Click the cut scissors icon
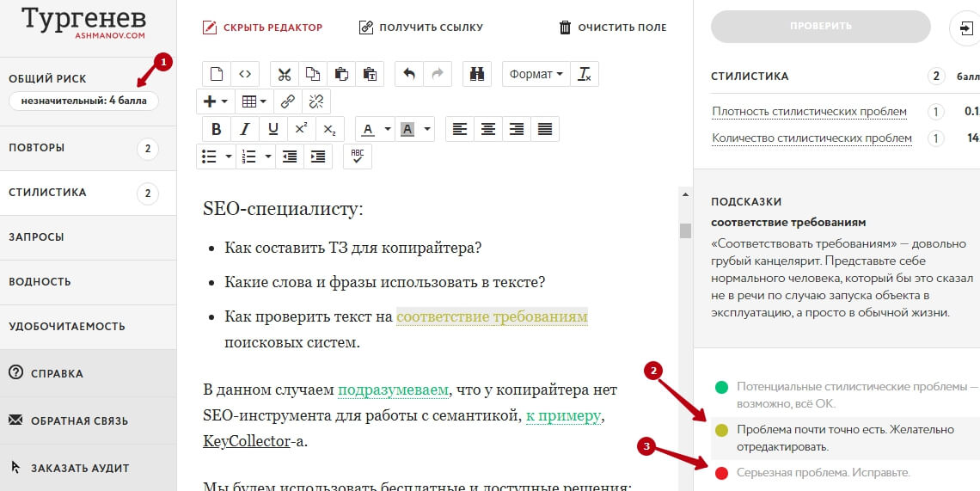This screenshot has height=491, width=980. click(x=285, y=75)
